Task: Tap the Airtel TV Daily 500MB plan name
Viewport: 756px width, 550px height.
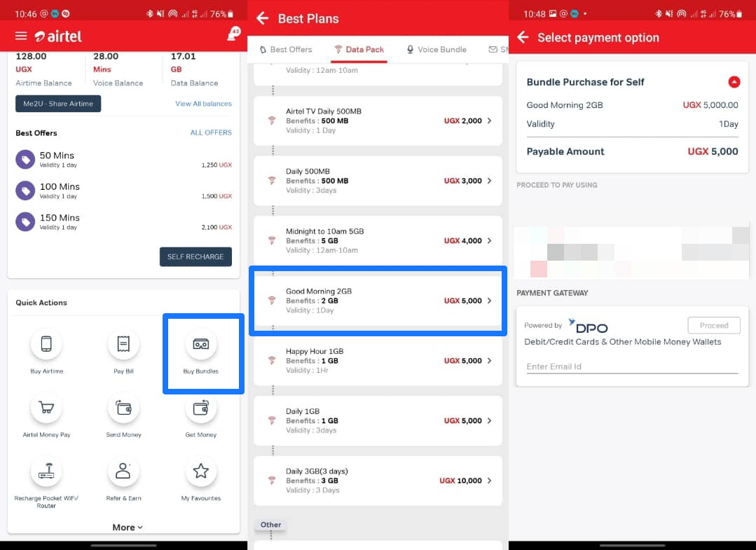Action: coord(324,111)
